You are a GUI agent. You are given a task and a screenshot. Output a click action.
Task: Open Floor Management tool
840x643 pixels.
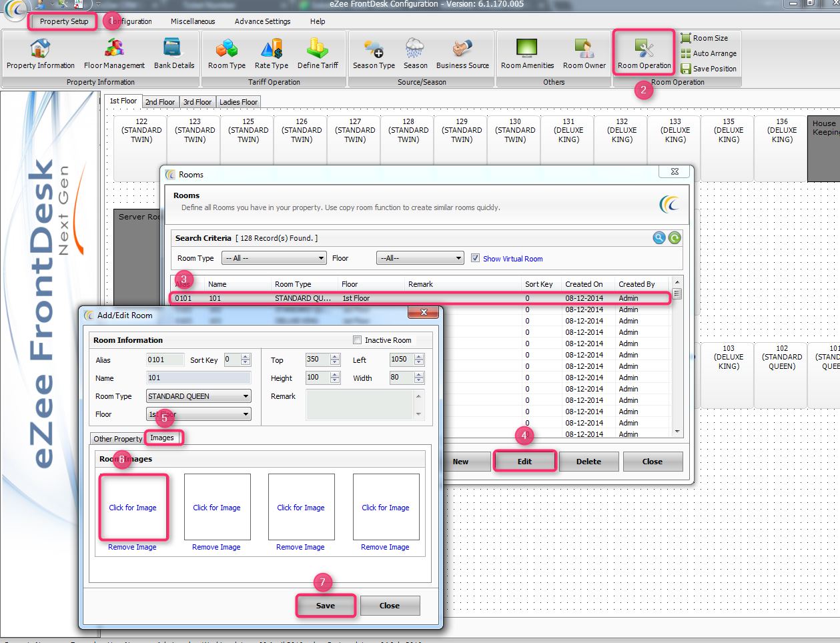tap(114, 53)
